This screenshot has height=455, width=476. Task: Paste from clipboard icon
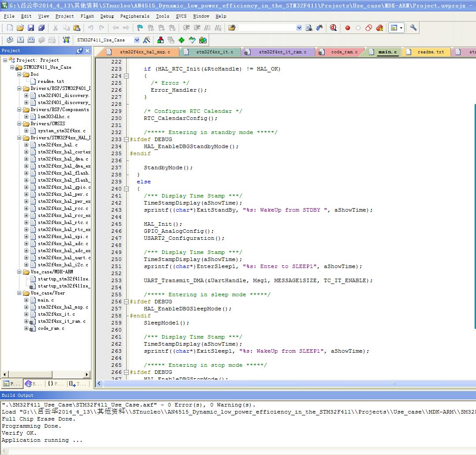[77, 28]
